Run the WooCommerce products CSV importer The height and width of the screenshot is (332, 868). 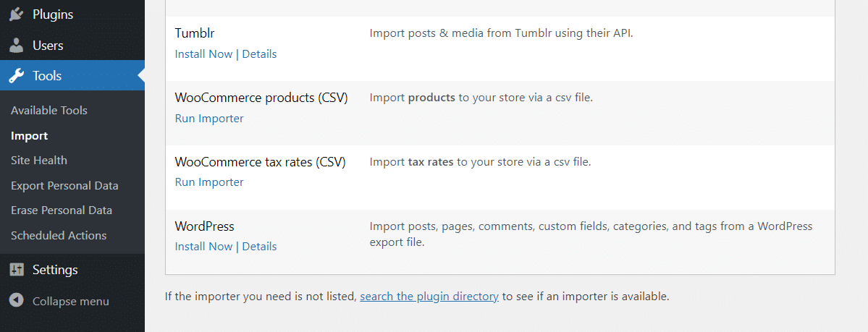pyautogui.click(x=209, y=119)
